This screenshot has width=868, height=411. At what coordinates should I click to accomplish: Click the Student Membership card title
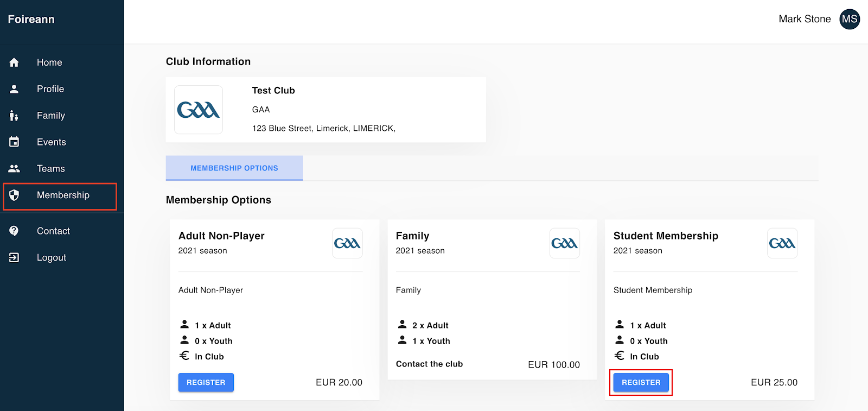tap(666, 236)
